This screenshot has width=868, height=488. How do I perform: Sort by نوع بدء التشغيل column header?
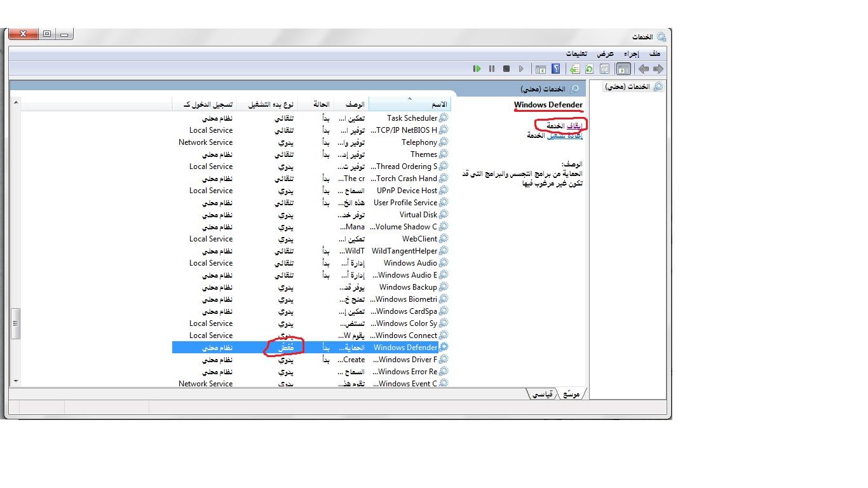(x=271, y=104)
